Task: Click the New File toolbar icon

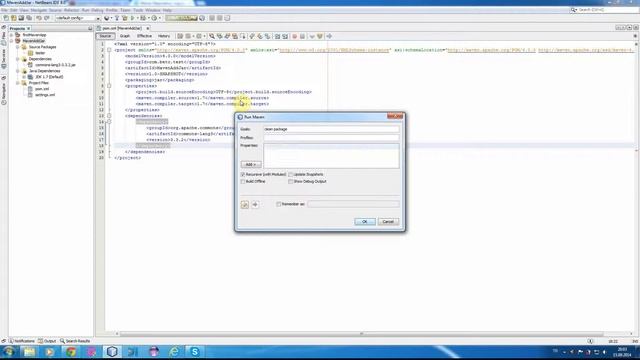Action: coord(6,18)
